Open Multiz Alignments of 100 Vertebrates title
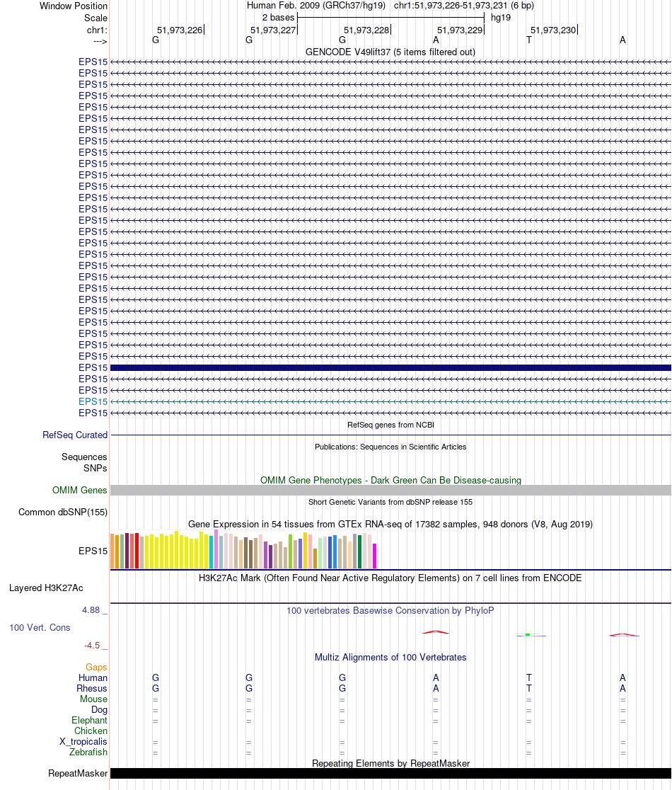Screen dimensions: 672x790 point(390,658)
